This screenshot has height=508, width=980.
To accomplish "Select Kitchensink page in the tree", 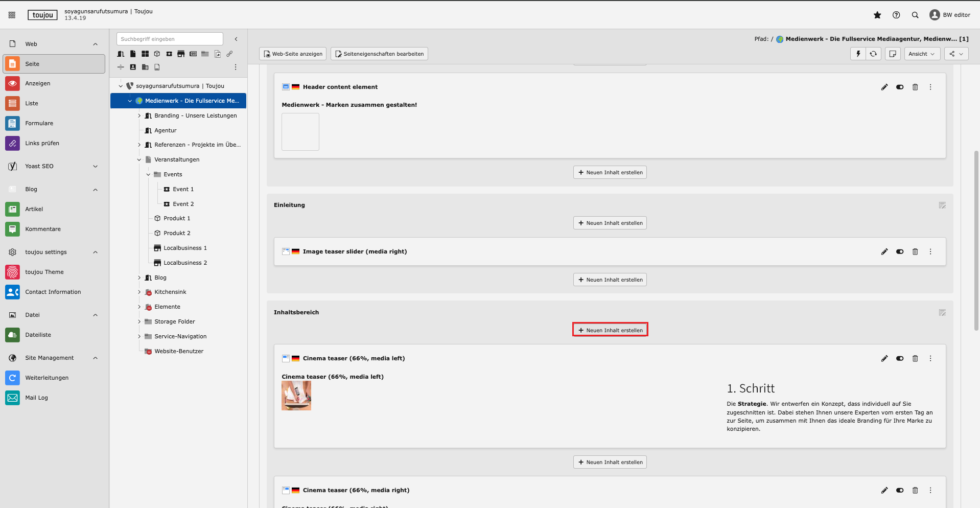I will click(170, 292).
